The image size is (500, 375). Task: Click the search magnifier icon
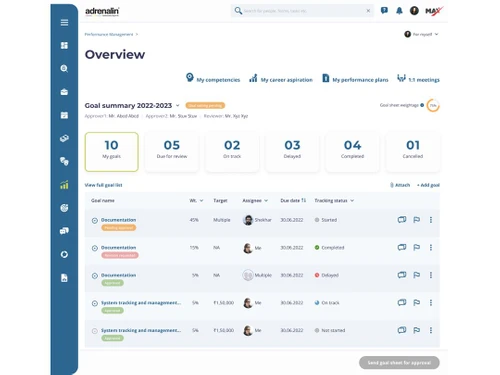tap(238, 11)
